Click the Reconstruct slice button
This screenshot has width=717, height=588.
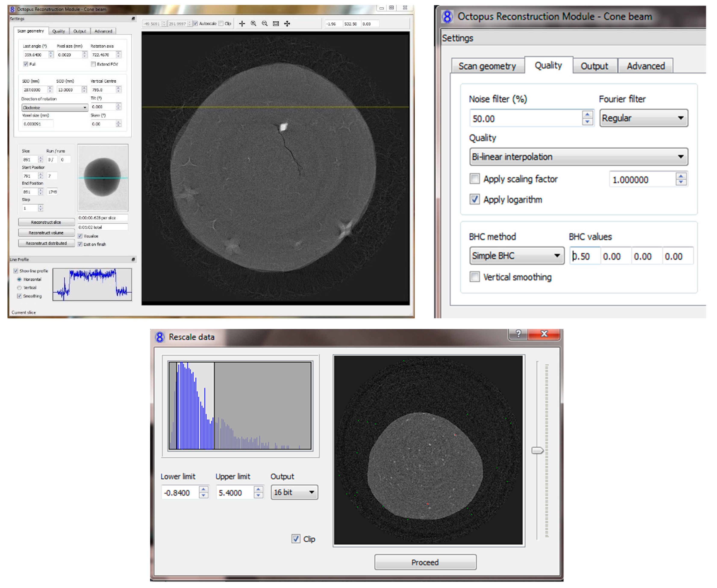[x=46, y=222]
